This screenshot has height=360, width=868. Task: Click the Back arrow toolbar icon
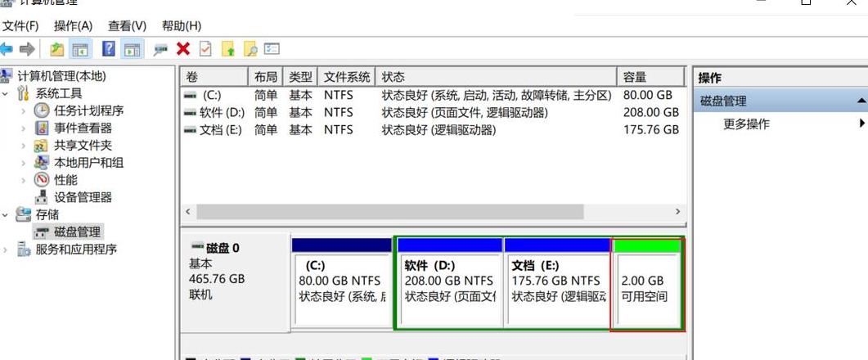click(6, 49)
